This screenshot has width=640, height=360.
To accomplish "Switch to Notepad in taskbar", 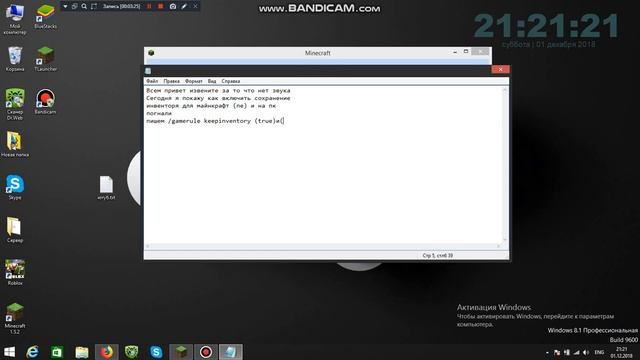I will (x=231, y=352).
